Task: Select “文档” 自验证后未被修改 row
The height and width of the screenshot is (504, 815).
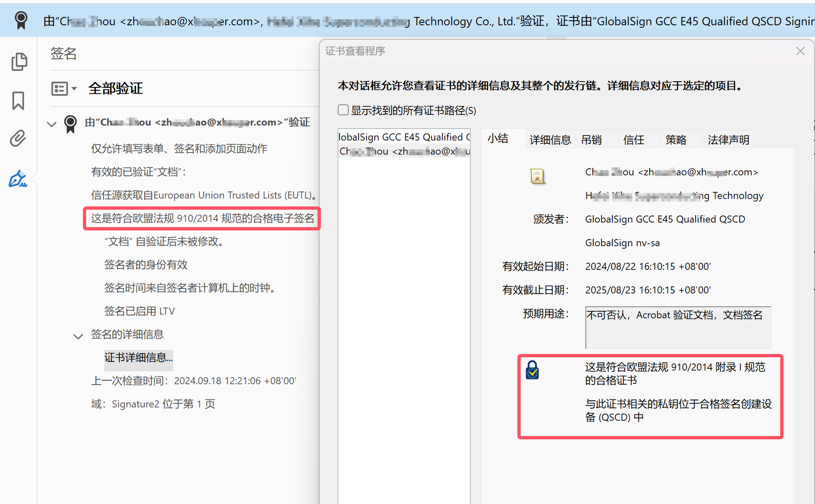Action: click(164, 242)
